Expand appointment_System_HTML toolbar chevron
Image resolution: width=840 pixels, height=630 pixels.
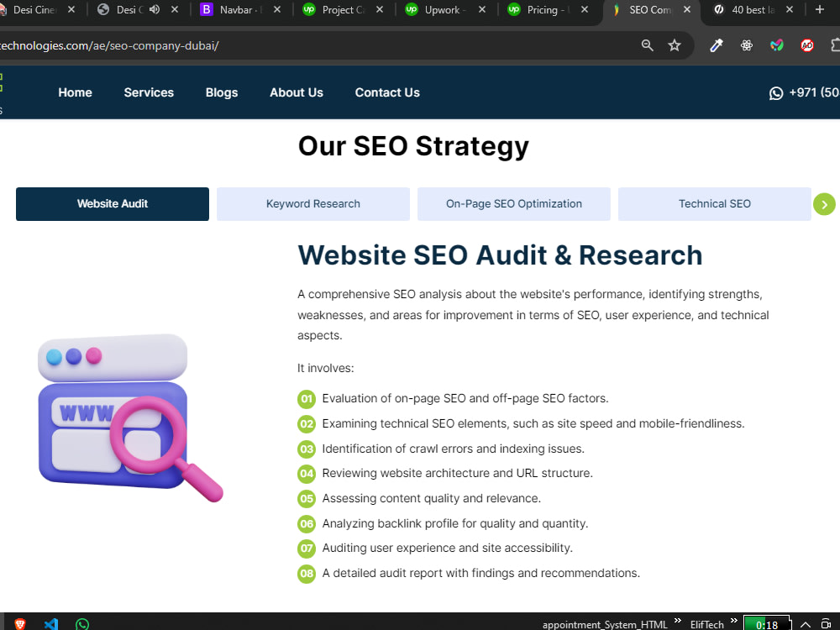click(x=678, y=621)
